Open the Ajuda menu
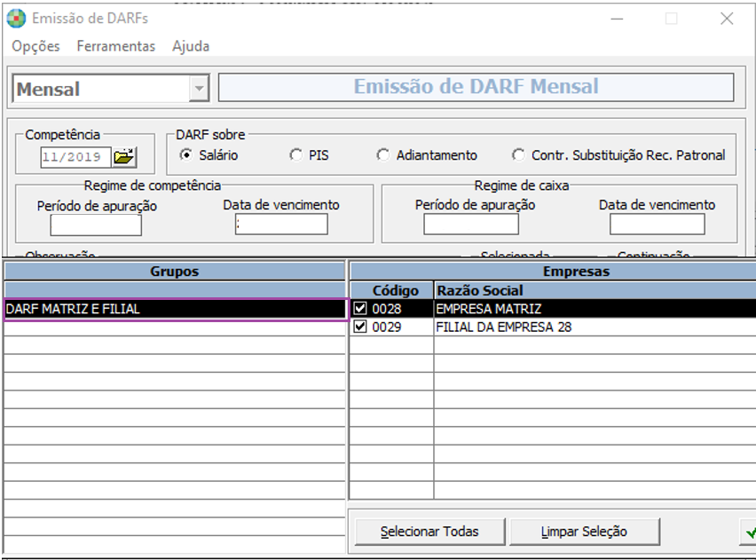 tap(191, 46)
